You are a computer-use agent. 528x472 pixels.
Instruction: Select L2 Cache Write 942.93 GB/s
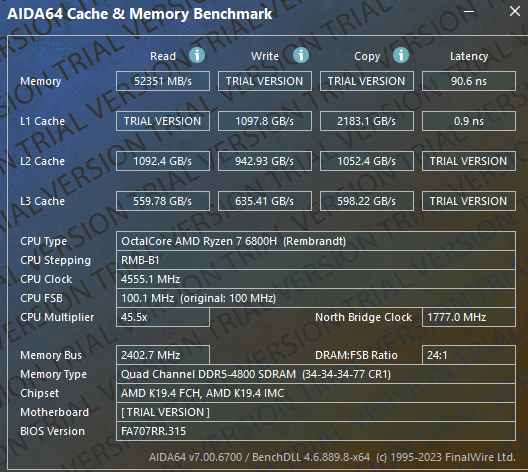[x=265, y=161]
